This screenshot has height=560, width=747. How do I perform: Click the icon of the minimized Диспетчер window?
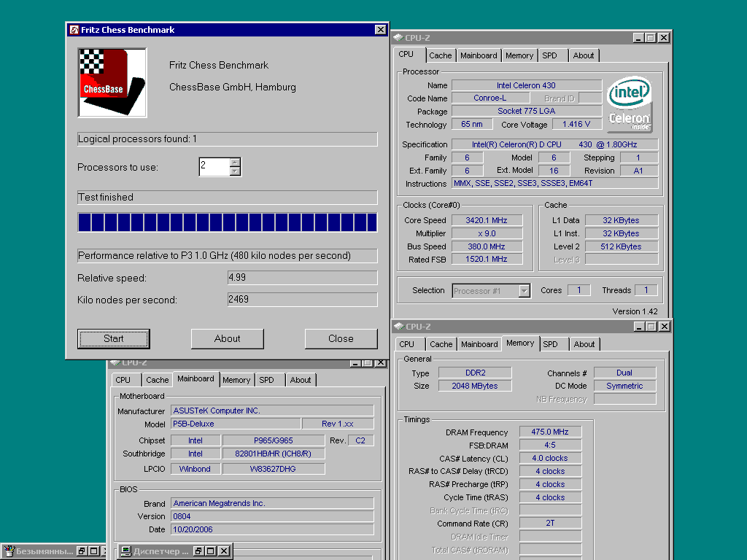(x=125, y=551)
